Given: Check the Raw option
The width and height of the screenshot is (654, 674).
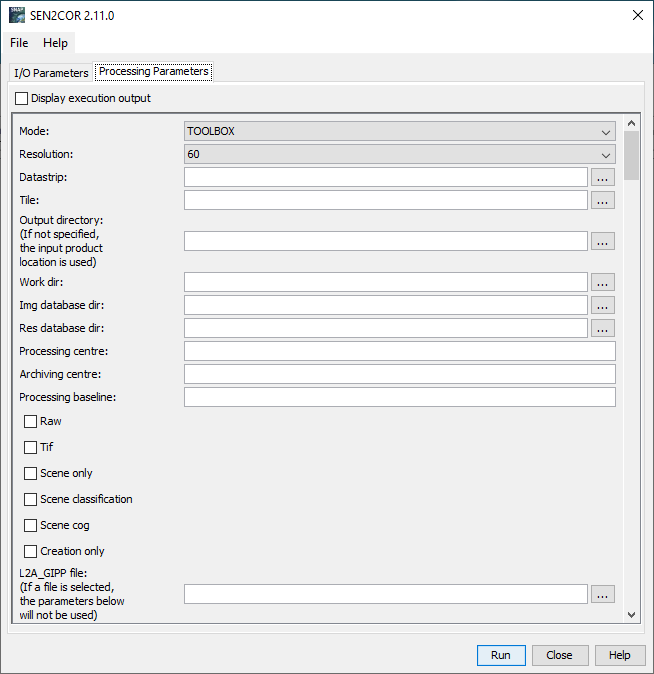Looking at the screenshot, I should point(31,422).
